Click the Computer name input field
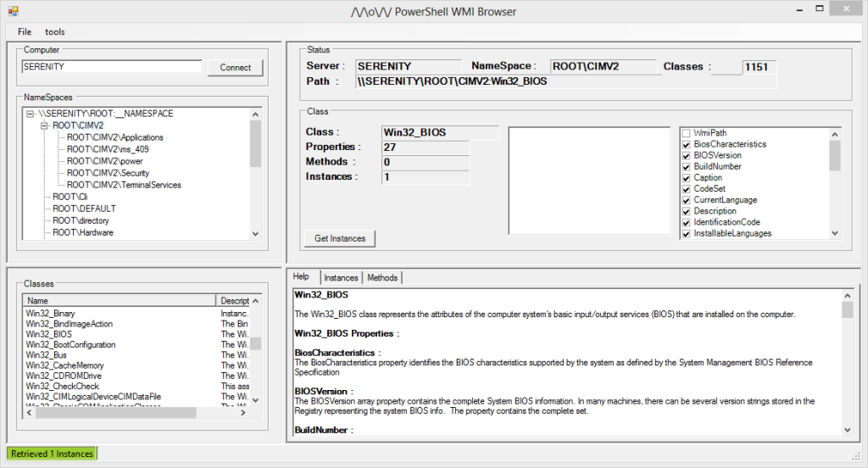 [112, 66]
